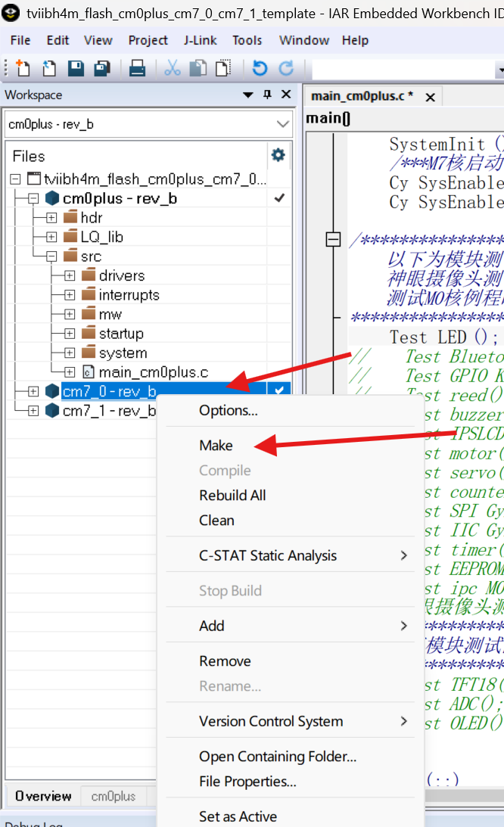Expand the LQ_lib folder node
The width and height of the screenshot is (504, 827).
coord(51,237)
